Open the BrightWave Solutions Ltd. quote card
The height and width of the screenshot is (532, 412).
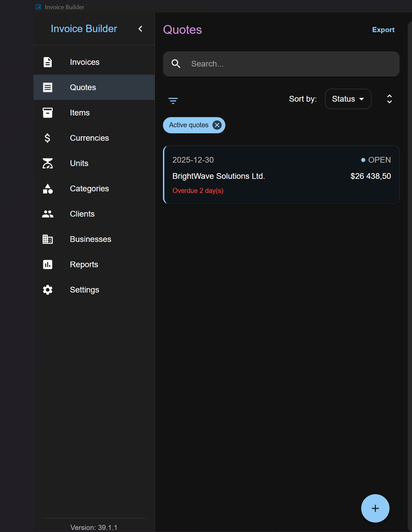(x=281, y=175)
